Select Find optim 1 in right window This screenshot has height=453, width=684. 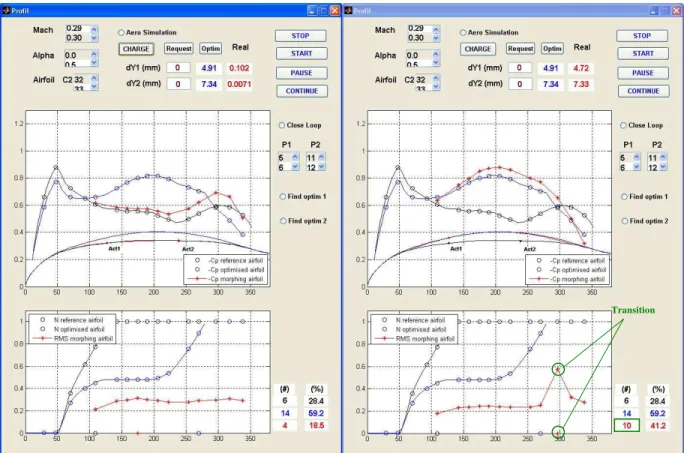624,197
